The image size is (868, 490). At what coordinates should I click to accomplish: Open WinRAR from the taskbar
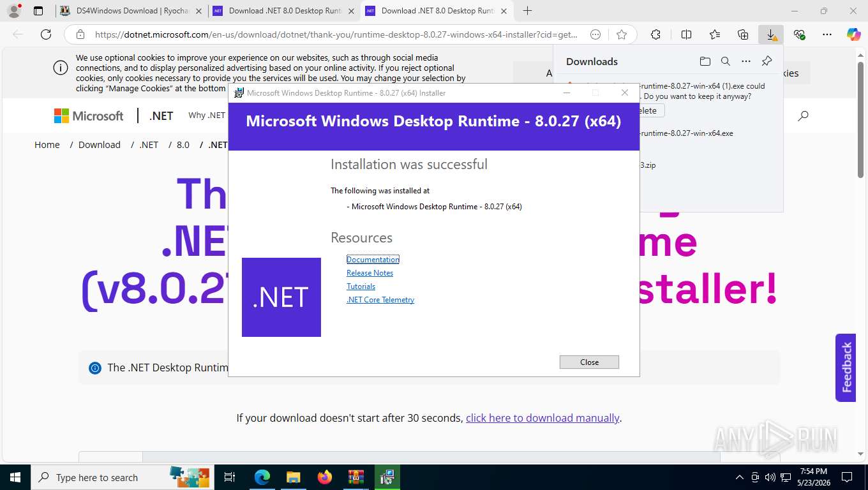(355, 477)
